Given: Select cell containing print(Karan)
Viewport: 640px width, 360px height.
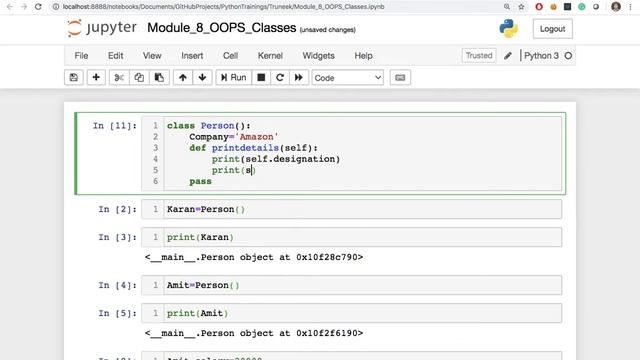Looking at the screenshot, I should point(351,237).
